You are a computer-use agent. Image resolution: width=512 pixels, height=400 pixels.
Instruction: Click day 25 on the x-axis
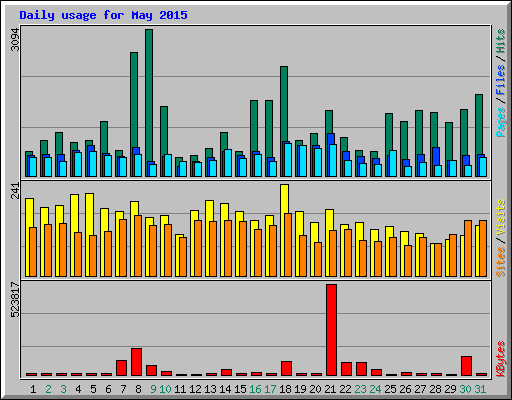point(390,389)
